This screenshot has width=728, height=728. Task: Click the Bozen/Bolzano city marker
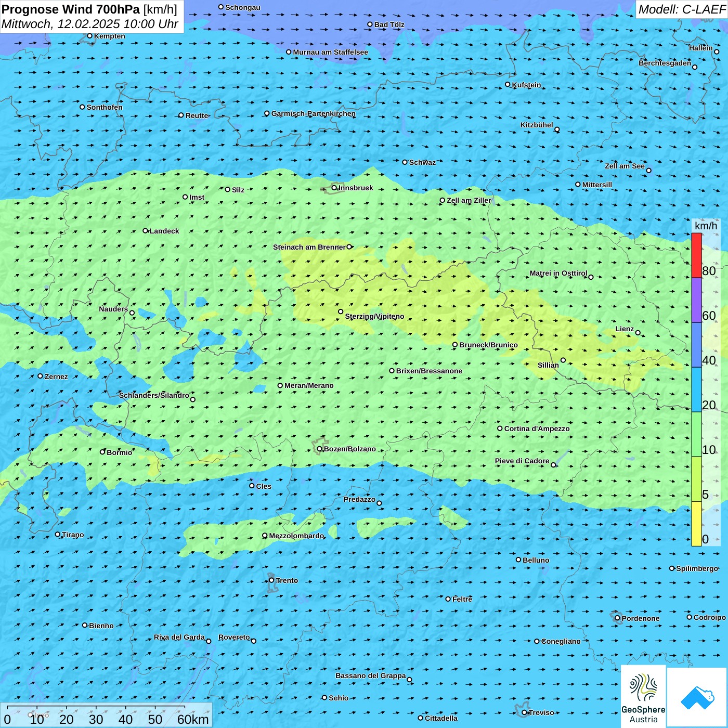click(320, 449)
